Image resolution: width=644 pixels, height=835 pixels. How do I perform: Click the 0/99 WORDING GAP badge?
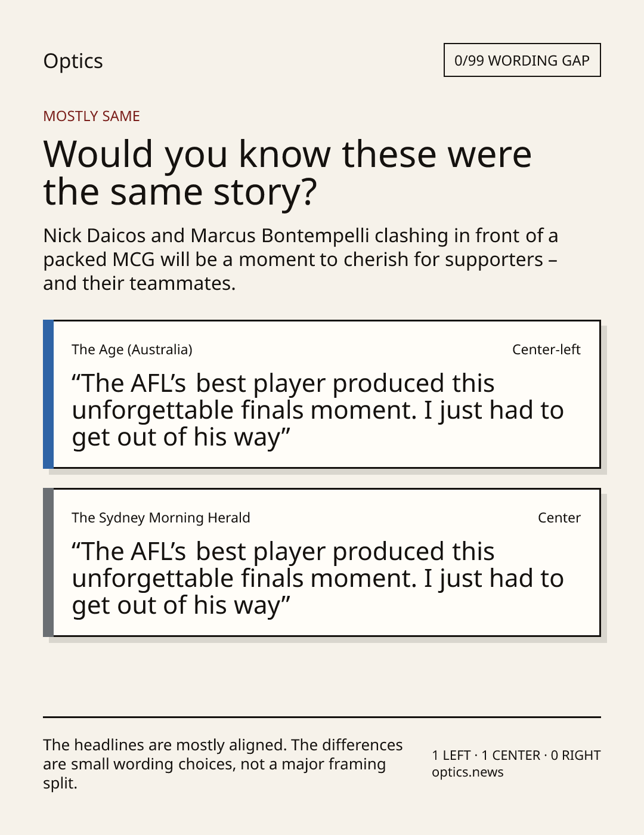pyautogui.click(x=522, y=60)
